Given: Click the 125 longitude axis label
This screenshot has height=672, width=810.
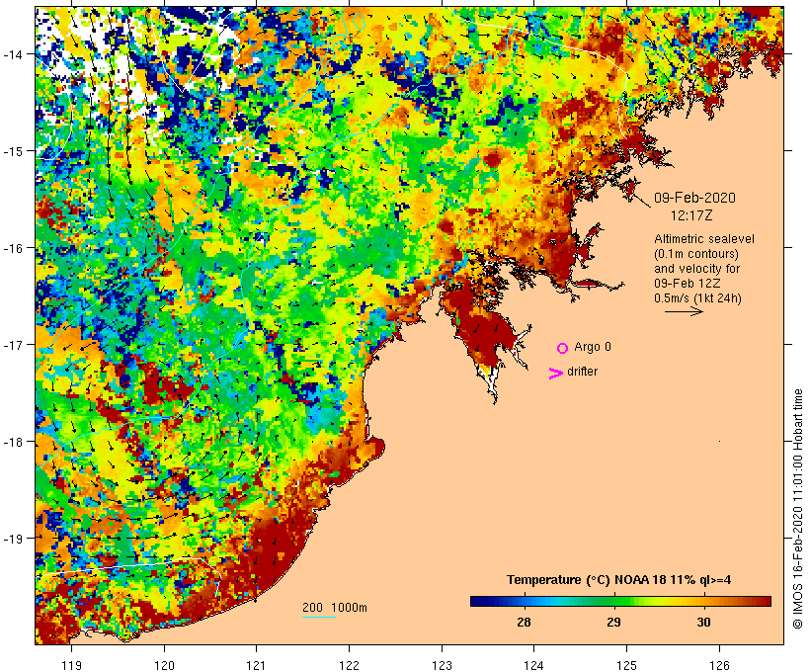Looking at the screenshot, I should [626, 665].
